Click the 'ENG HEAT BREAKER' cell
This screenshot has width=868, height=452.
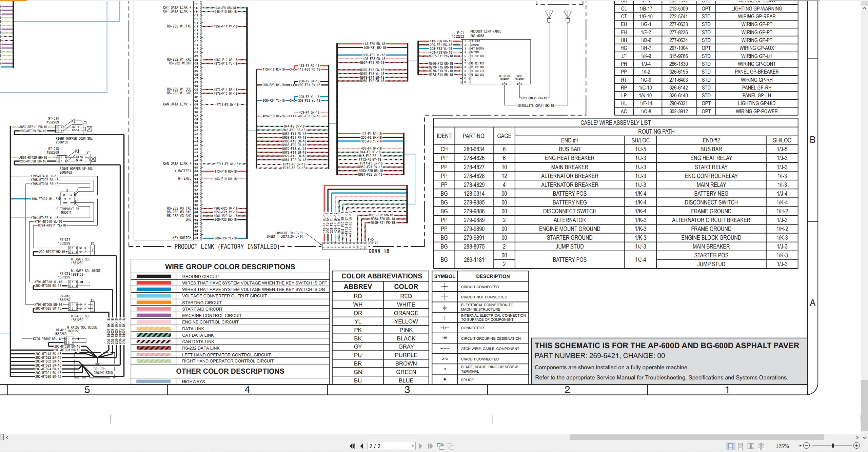pos(570,158)
